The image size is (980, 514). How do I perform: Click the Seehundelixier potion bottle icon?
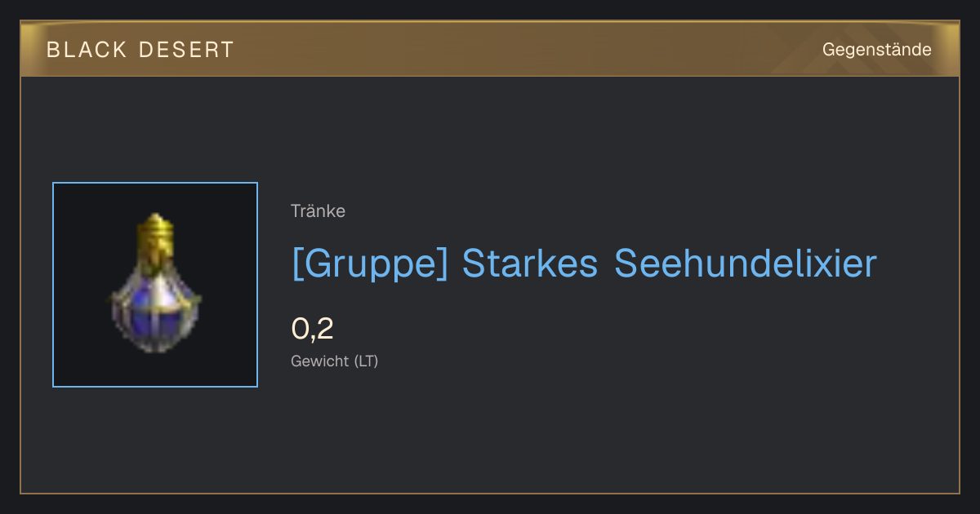click(155, 283)
